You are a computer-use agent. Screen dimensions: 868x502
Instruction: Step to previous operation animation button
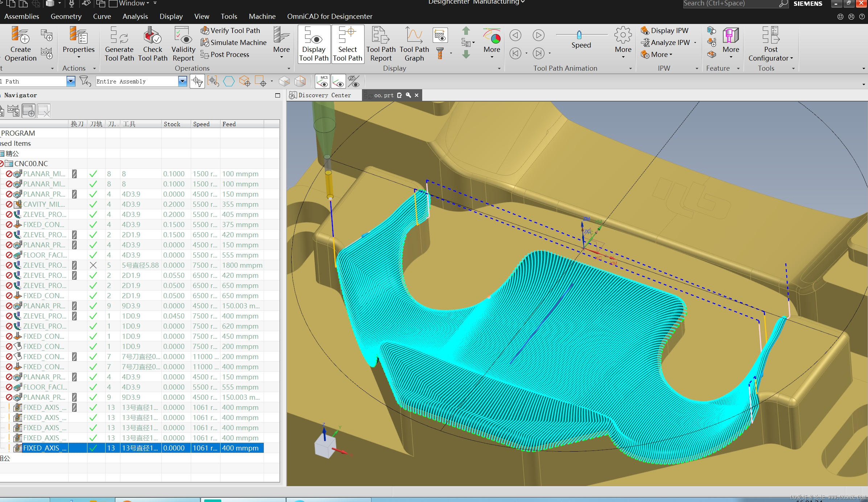pyautogui.click(x=515, y=53)
